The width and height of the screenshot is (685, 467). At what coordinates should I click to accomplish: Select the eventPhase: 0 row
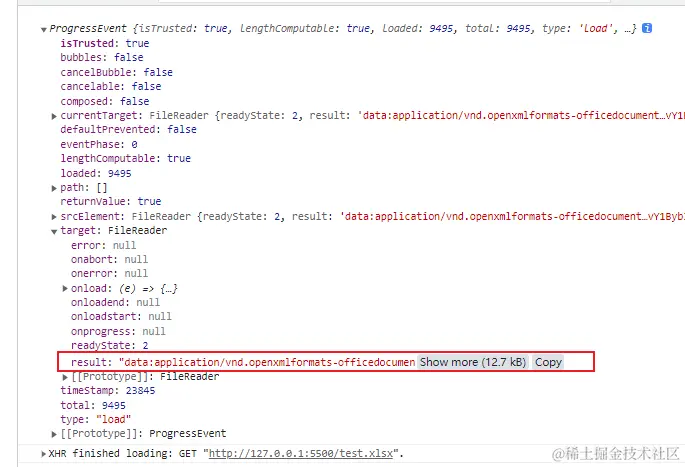click(99, 144)
